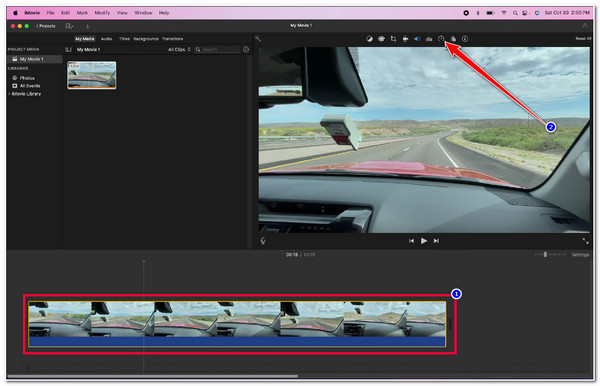
Task: Click the viewer video preview image
Action: click(x=424, y=140)
